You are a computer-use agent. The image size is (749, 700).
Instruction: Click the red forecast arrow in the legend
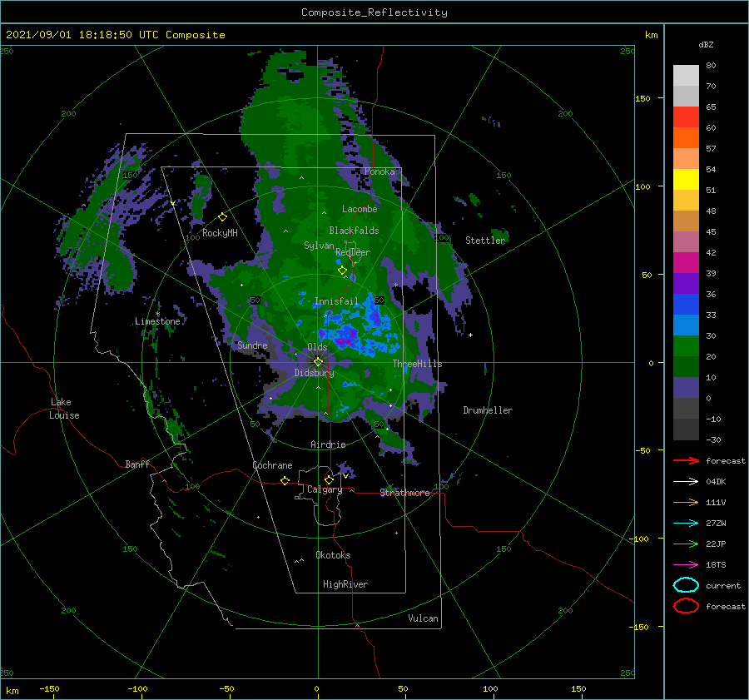point(686,460)
